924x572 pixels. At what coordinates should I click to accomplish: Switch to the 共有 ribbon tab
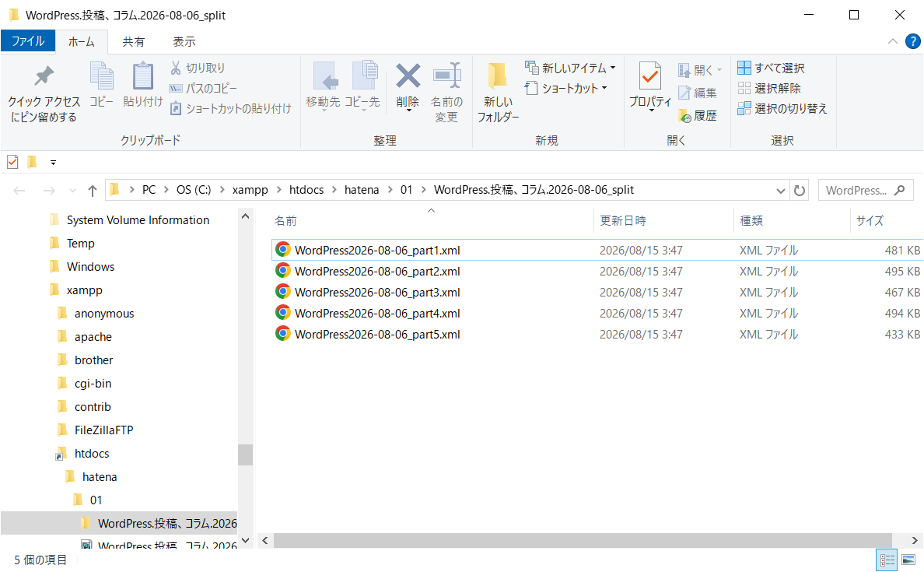click(133, 42)
